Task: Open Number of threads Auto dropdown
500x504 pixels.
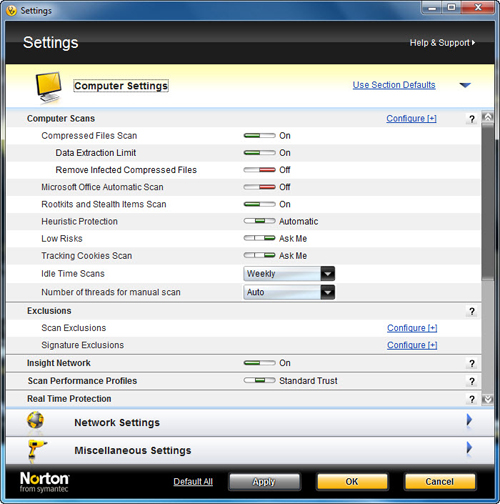Action: pos(289,292)
